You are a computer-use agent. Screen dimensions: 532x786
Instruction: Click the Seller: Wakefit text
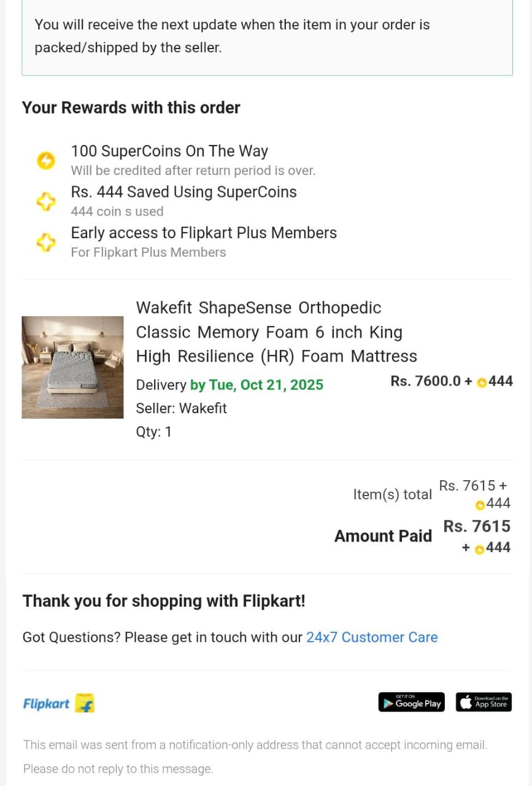pyautogui.click(x=181, y=408)
